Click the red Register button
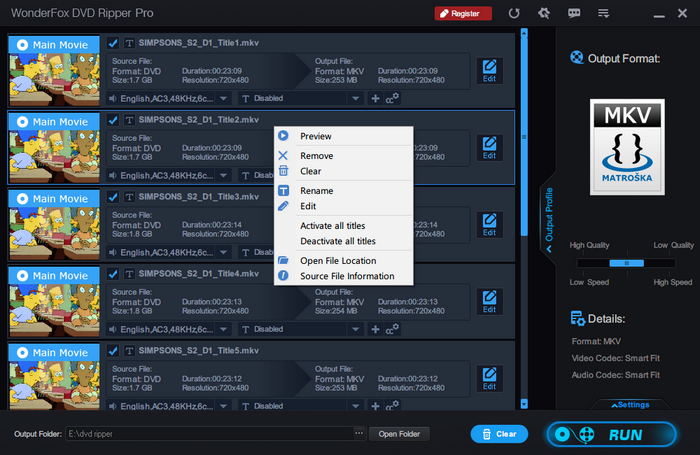 [463, 13]
